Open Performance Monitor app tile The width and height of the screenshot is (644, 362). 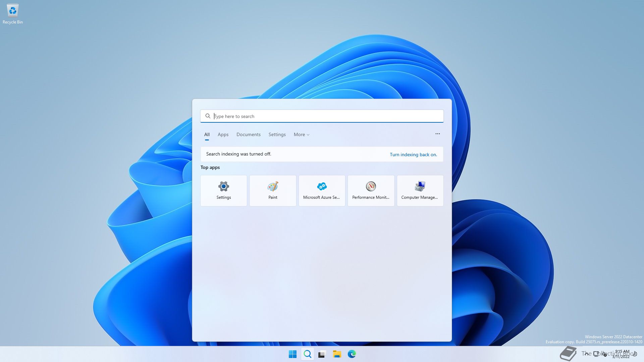coord(371,190)
